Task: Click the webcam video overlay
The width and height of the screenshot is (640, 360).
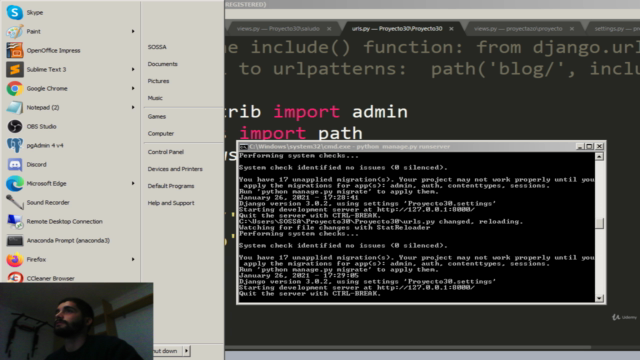Action: (76, 321)
